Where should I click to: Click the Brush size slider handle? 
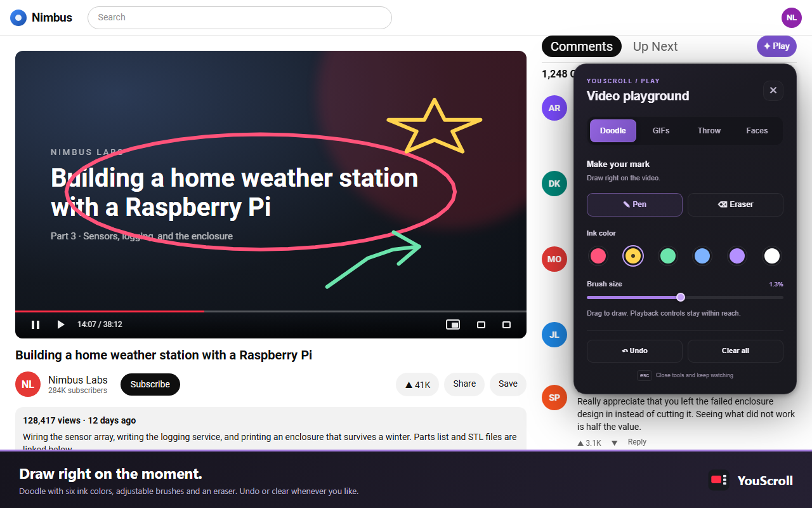point(681,297)
